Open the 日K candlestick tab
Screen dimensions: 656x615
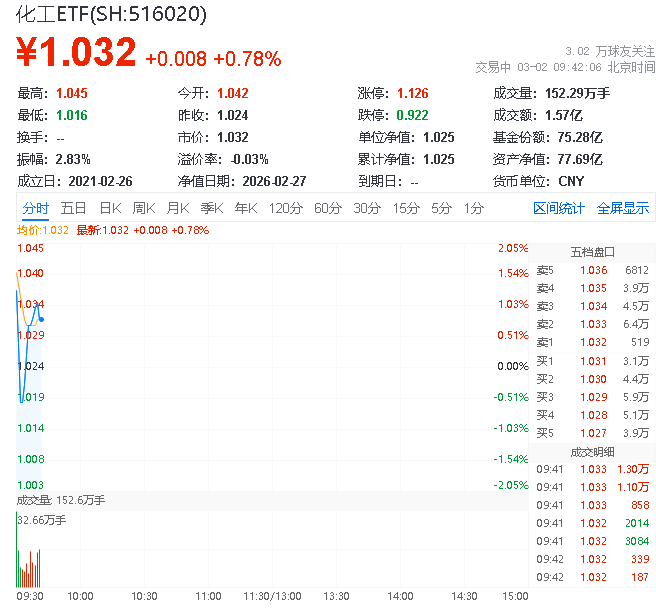pyautogui.click(x=110, y=208)
